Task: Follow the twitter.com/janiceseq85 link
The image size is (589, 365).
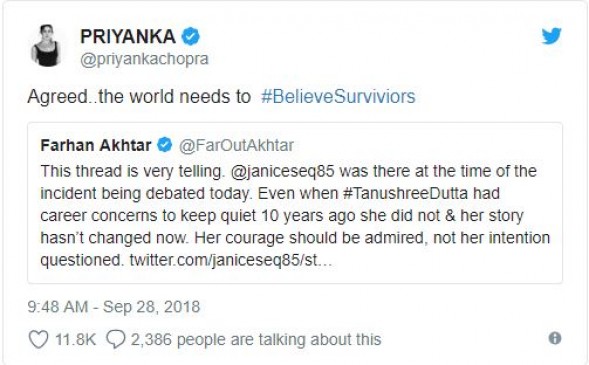Action: point(231,260)
